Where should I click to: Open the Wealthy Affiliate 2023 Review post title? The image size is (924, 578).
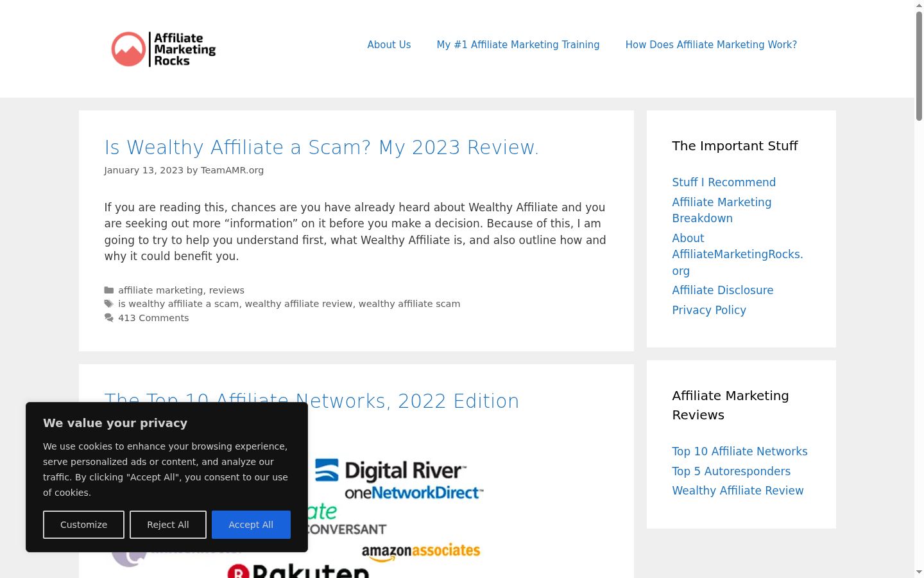coord(321,147)
